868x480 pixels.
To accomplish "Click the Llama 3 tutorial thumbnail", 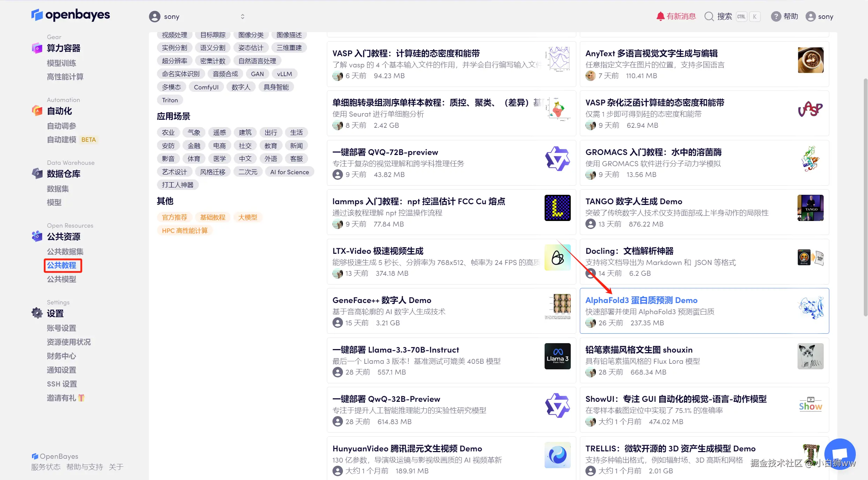I will 557,356.
